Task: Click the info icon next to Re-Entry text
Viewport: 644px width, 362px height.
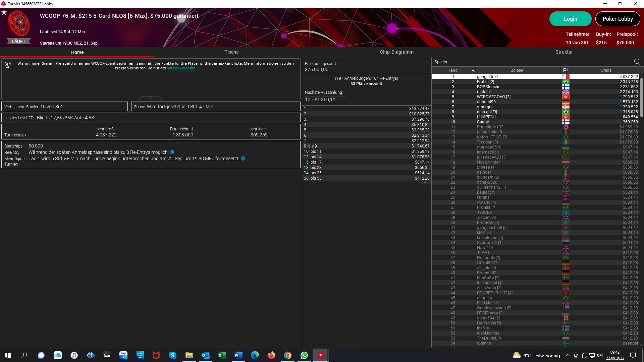Action: (x=172, y=152)
